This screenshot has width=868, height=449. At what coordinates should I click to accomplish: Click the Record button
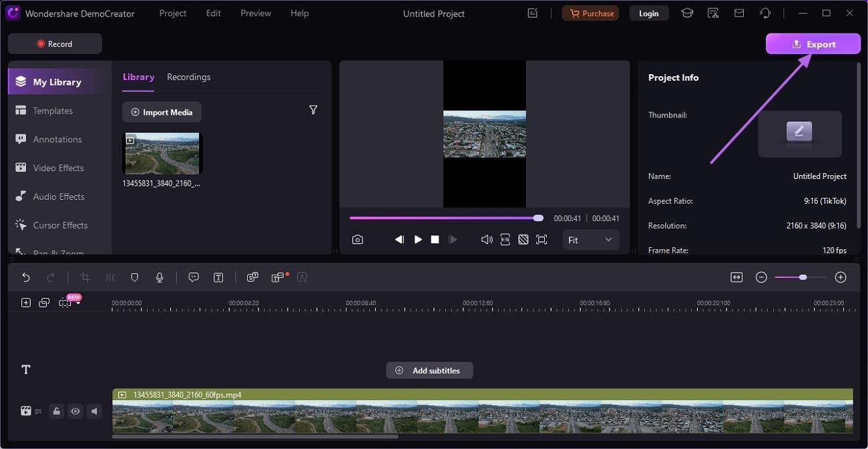coord(55,43)
